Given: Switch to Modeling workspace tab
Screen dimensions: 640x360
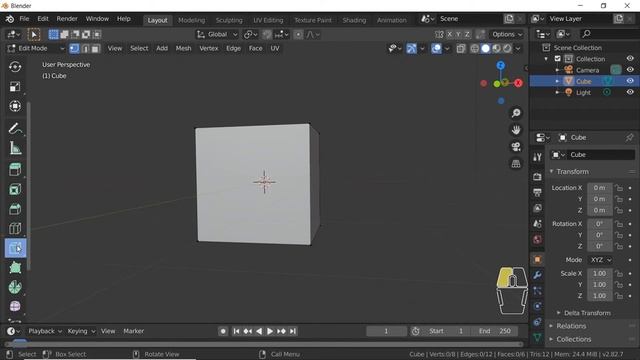Looking at the screenshot, I should pos(191,20).
